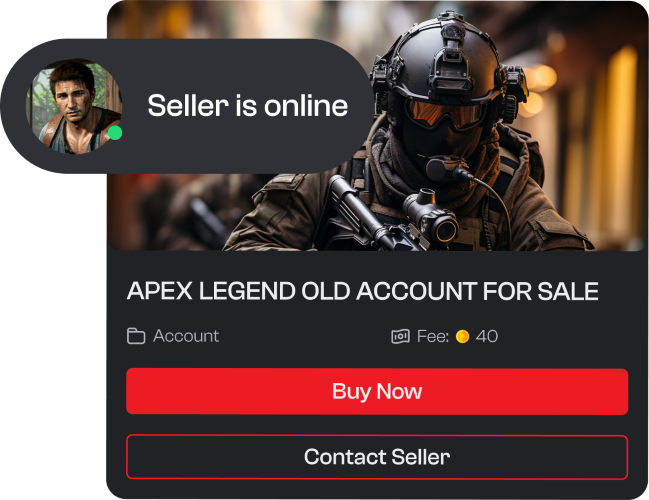Image resolution: width=649 pixels, height=500 pixels.
Task: Click the Fee: label
Action: tap(433, 336)
